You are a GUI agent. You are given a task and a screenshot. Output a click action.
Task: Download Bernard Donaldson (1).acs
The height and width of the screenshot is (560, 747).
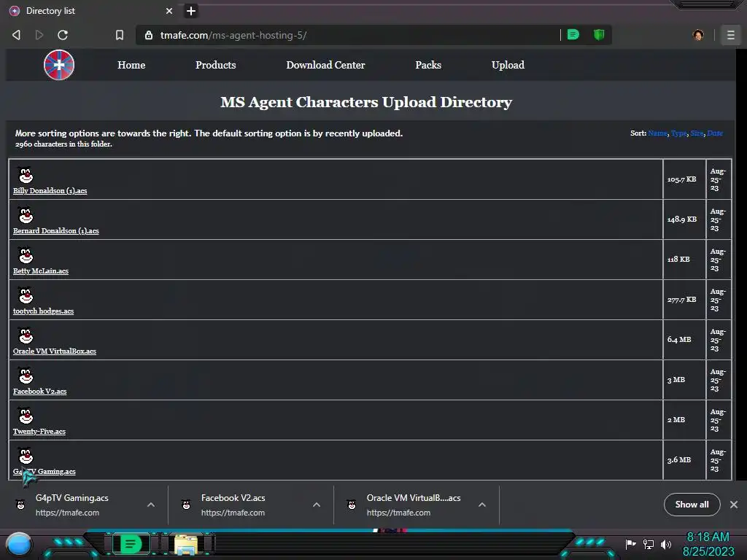coord(55,230)
